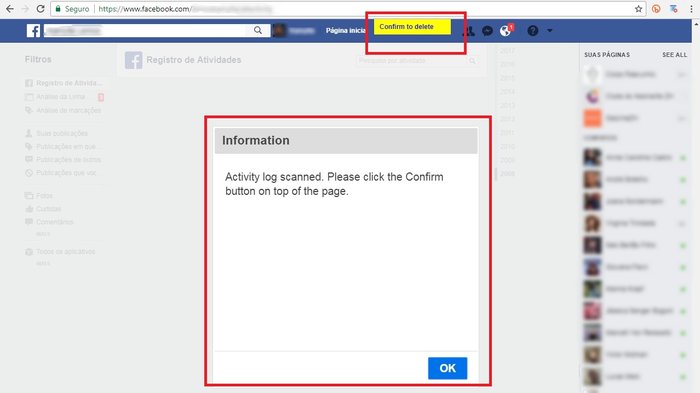Click the yellow Confirm to delete button

412,27
